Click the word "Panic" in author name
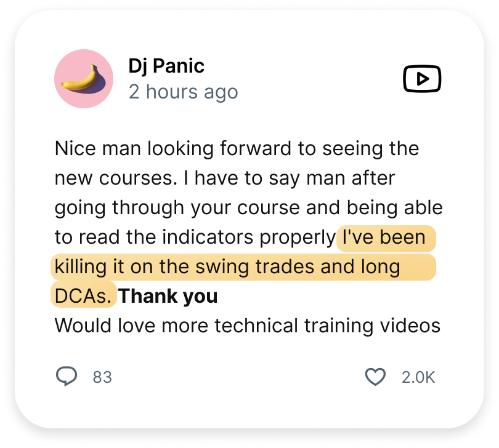The width and height of the screenshot is (499, 448). click(x=179, y=66)
